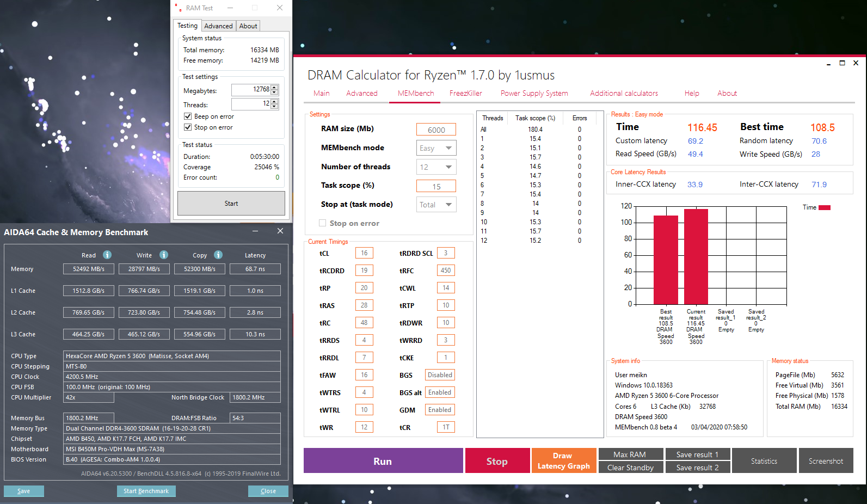
Task: Open the MEMbench mode dropdown
Action: click(436, 148)
